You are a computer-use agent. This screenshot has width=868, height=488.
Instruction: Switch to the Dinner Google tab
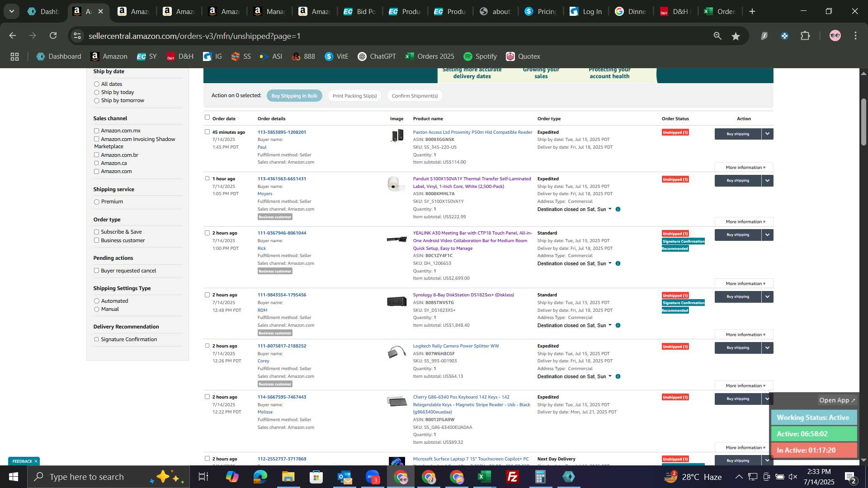tap(631, 11)
